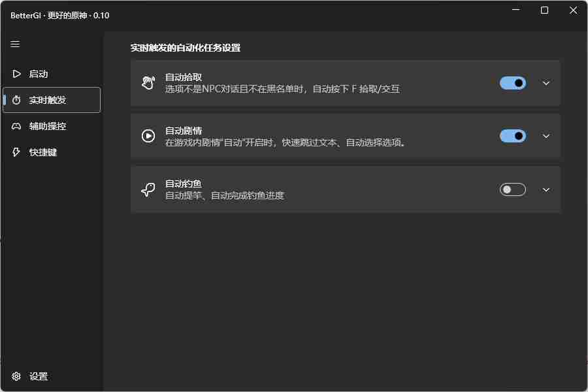Click the gear icon for 设置
This screenshot has width=588, height=392.
16,376
